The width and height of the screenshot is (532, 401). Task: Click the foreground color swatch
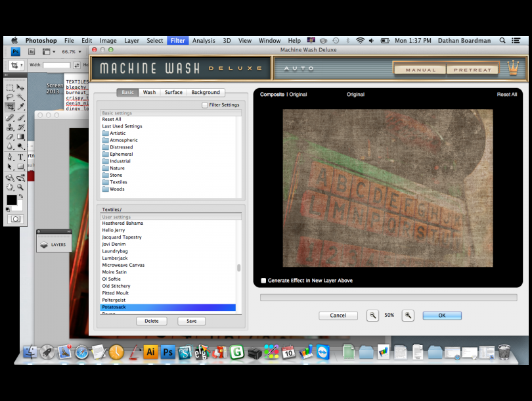(x=12, y=200)
